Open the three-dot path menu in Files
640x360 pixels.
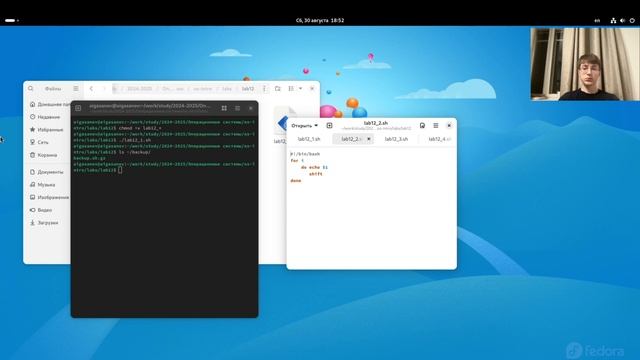(264, 89)
